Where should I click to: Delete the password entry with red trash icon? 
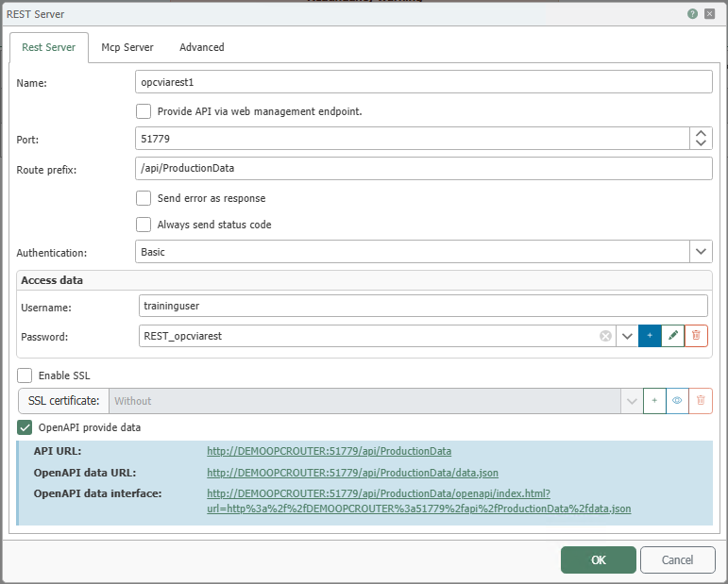[x=696, y=335]
